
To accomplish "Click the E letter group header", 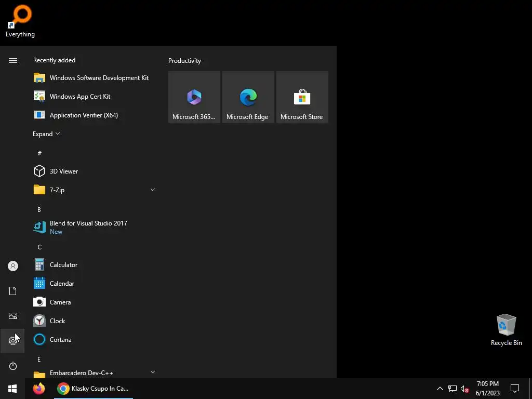I will click(x=39, y=360).
